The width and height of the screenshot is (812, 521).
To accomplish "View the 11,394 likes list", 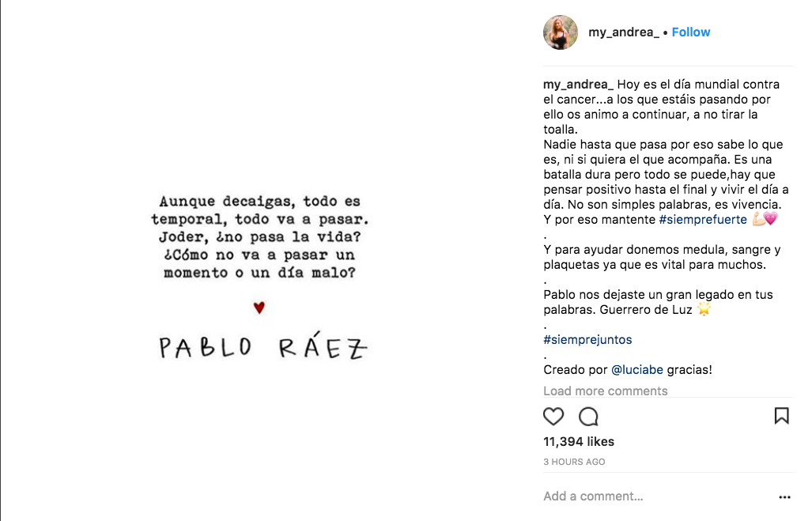I will click(x=578, y=442).
